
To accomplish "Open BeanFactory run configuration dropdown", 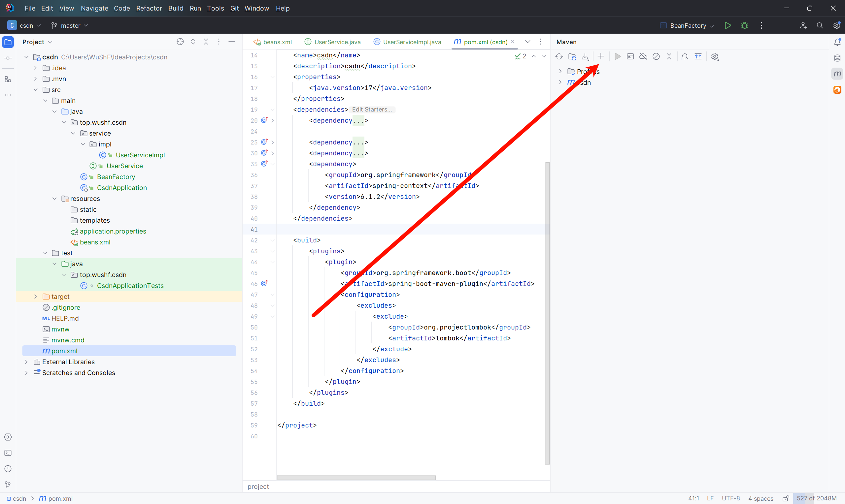I will [x=687, y=25].
